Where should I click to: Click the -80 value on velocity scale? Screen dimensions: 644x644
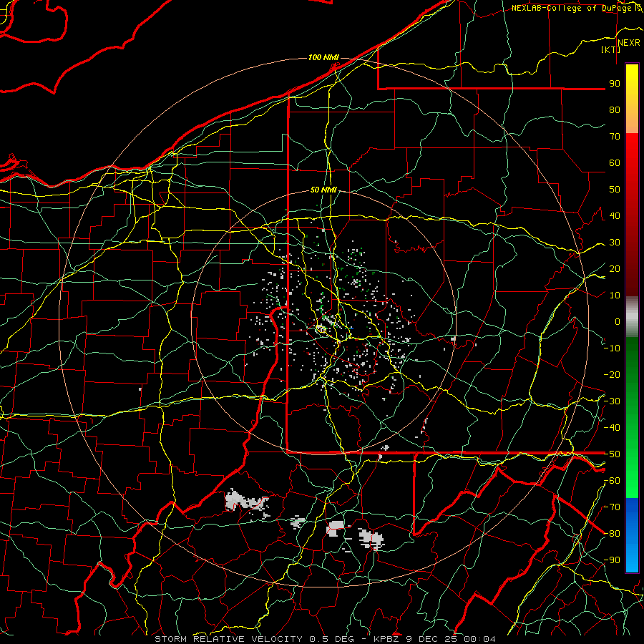click(x=612, y=534)
